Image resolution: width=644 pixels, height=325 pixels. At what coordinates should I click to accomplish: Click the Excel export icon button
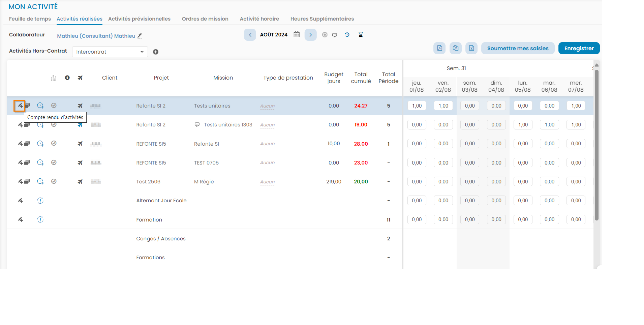tap(471, 48)
